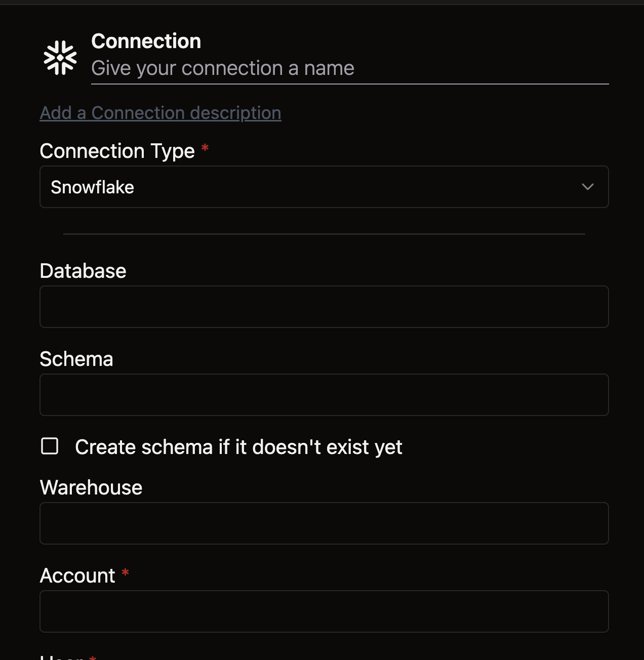
Task: Focus the Account text field
Action: [x=324, y=611]
